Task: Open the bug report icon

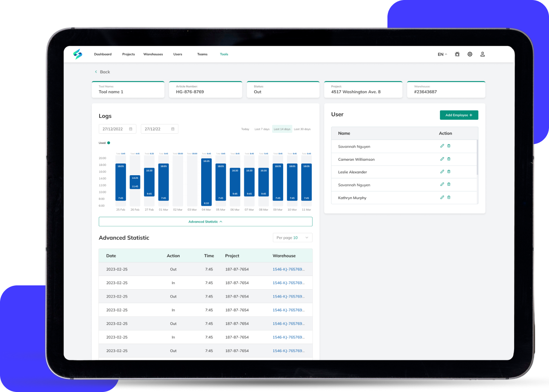Action: click(x=457, y=54)
